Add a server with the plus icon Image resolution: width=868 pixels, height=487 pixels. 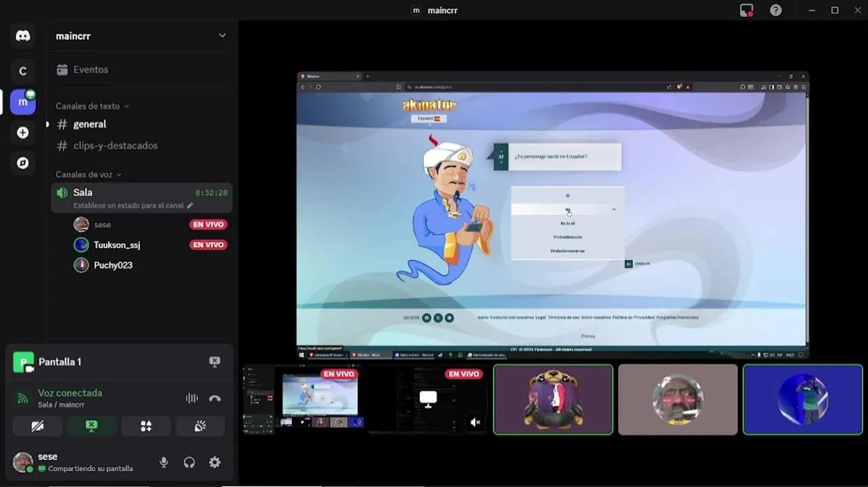click(23, 133)
